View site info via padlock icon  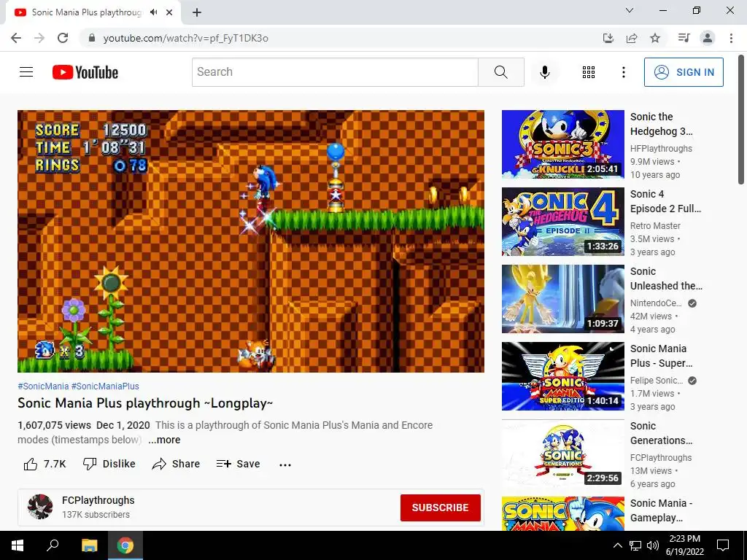pos(92,38)
